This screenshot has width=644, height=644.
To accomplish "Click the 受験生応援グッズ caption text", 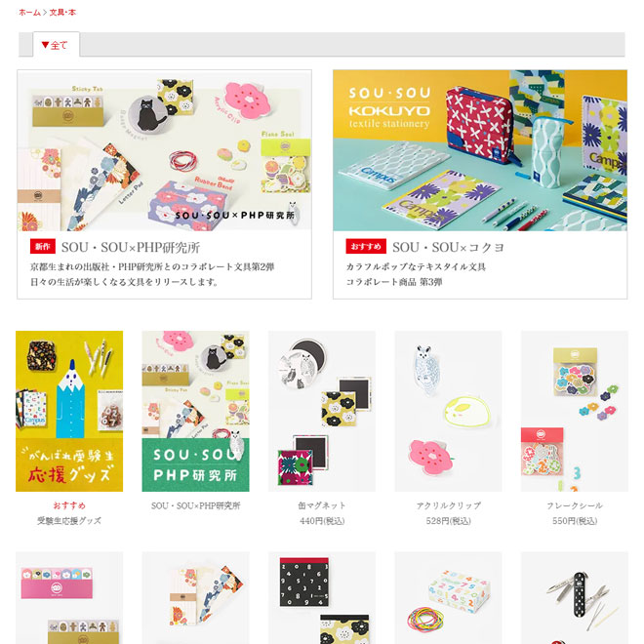I will point(69,521).
